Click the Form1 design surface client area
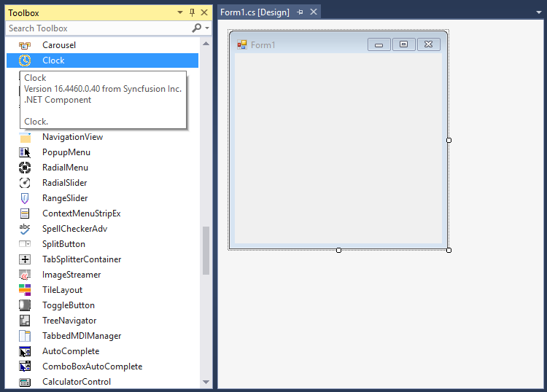This screenshot has width=547, height=392. click(338, 149)
